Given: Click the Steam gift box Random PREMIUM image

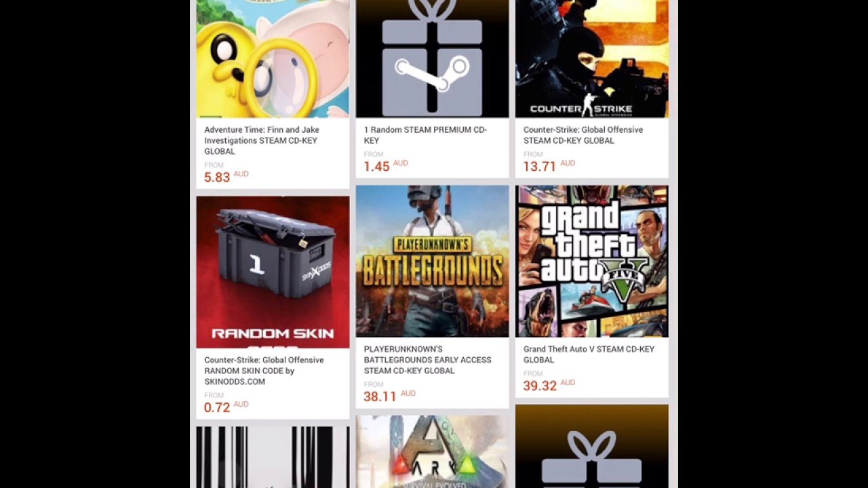Looking at the screenshot, I should 432,59.
